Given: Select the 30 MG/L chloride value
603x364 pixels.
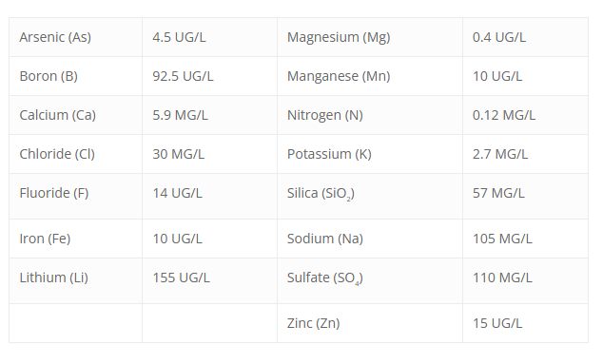Looking at the screenshot, I should click(x=178, y=154).
